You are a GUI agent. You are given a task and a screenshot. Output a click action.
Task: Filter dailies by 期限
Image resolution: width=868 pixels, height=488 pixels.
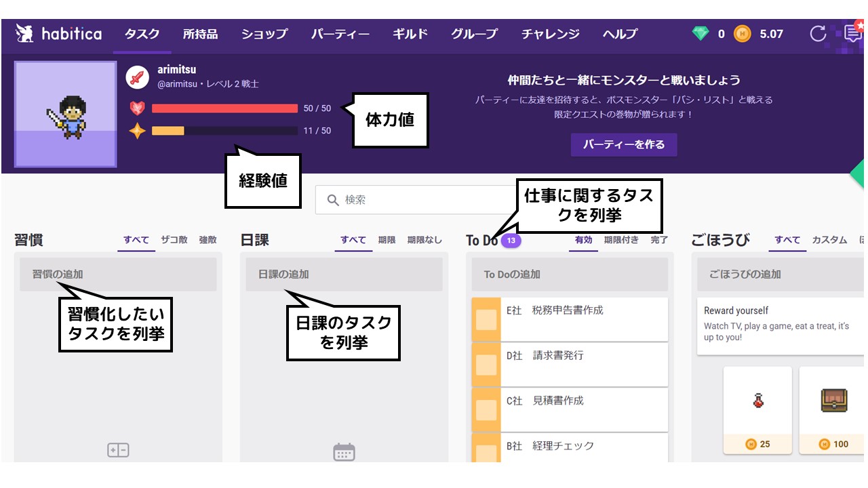tap(387, 240)
